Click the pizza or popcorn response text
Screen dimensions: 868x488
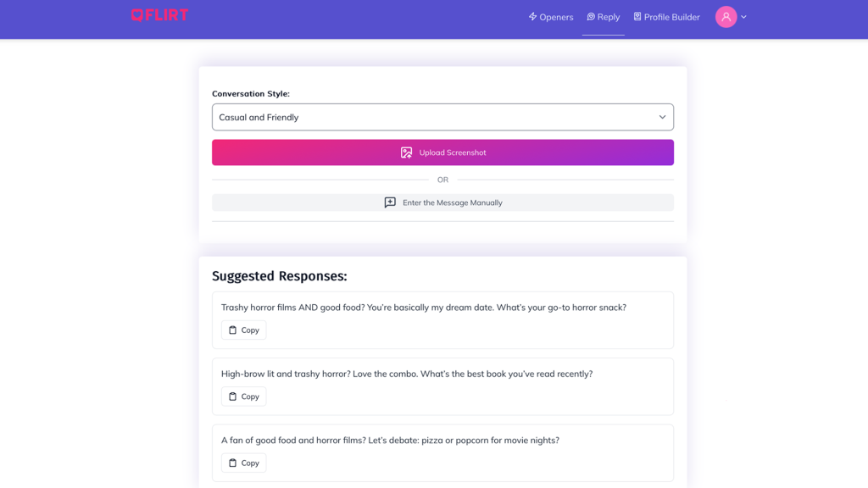(390, 440)
